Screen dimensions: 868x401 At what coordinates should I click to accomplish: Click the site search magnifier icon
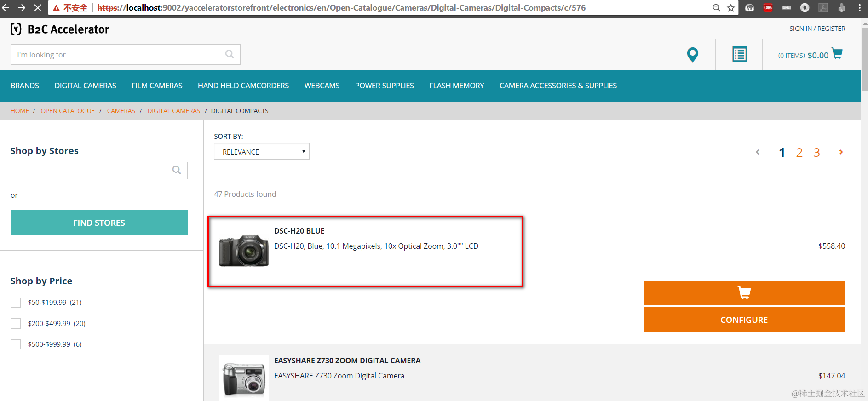(x=230, y=54)
